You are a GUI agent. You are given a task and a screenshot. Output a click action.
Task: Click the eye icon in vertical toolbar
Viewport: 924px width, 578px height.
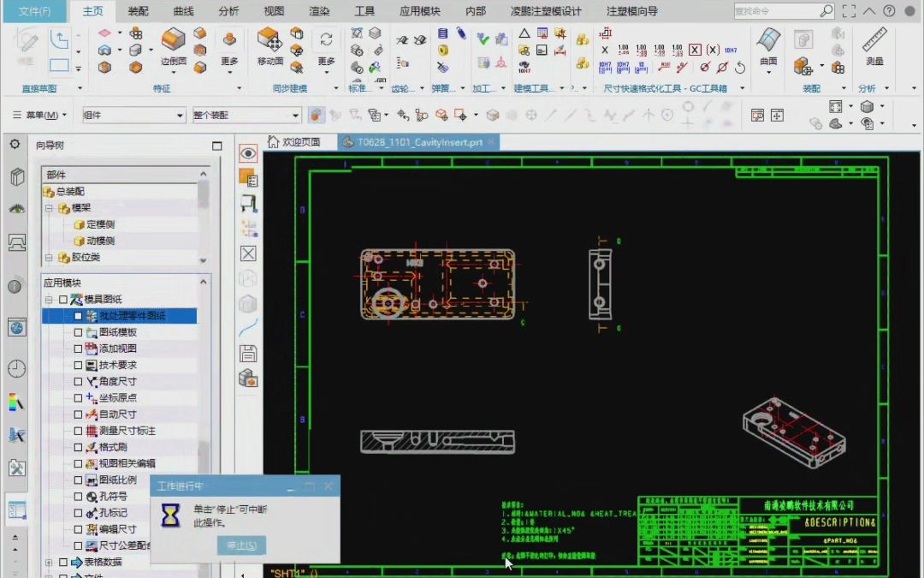(x=248, y=154)
